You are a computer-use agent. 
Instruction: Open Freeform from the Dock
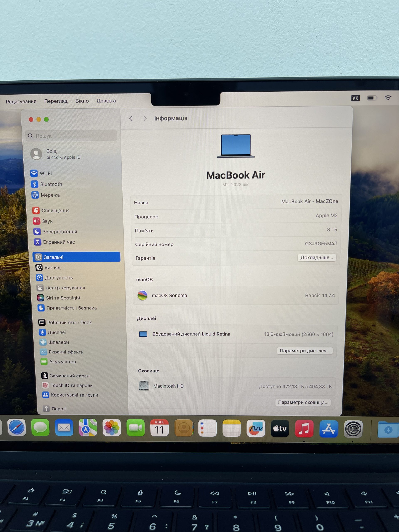(x=255, y=428)
